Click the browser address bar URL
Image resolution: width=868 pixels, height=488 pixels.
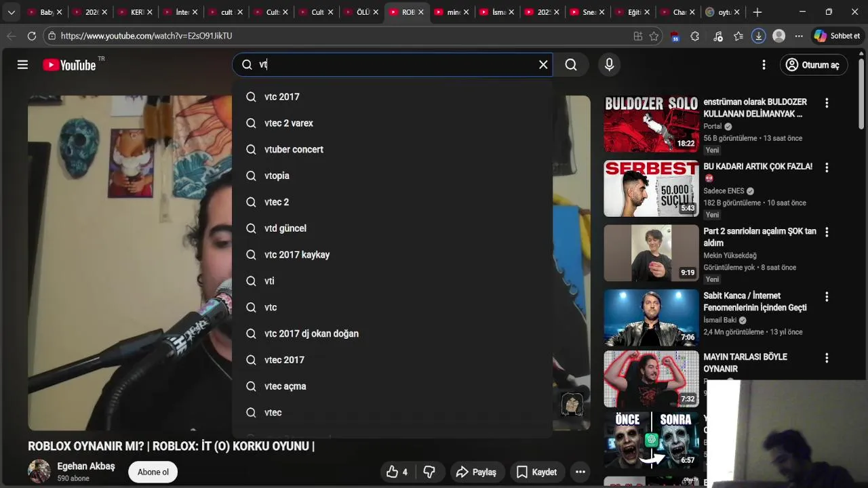coord(146,36)
